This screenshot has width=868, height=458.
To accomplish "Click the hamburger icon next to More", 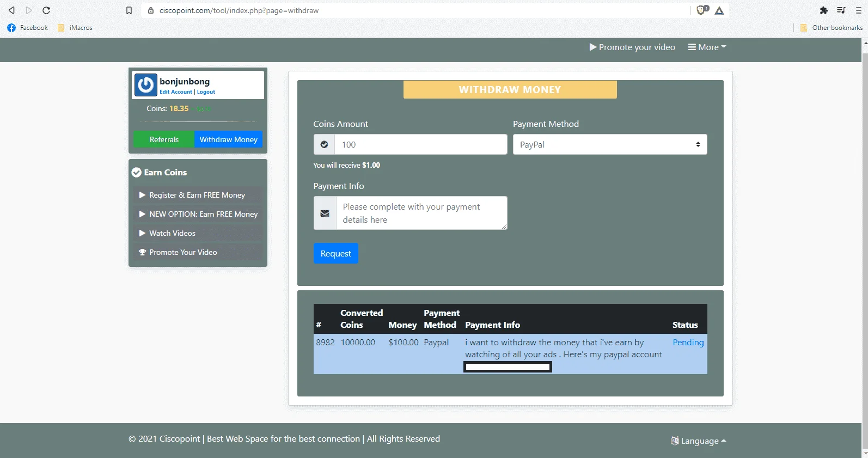I will pos(692,47).
